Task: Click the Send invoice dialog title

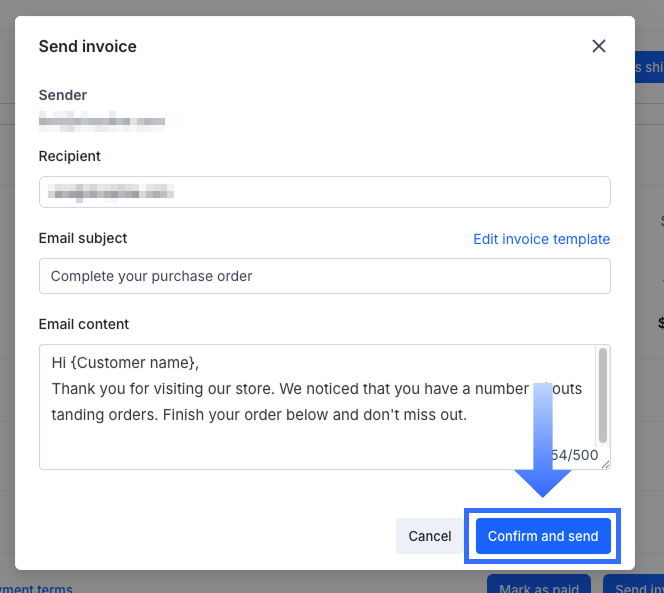Action: pyautogui.click(x=88, y=46)
